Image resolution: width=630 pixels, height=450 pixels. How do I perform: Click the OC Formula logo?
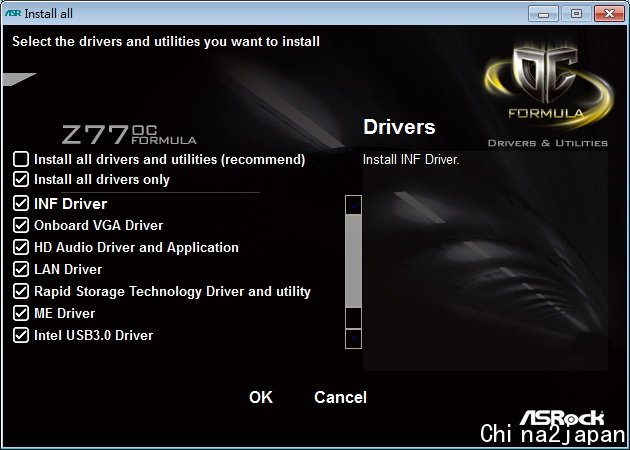tap(548, 86)
